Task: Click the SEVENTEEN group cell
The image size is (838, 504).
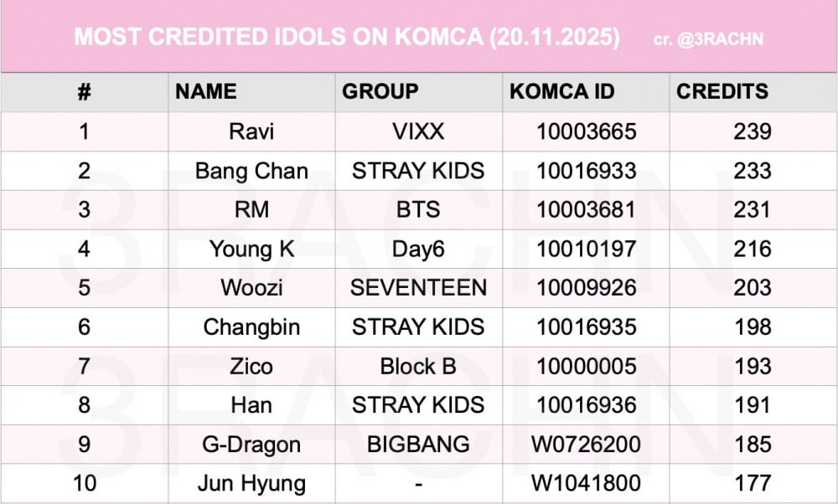Action: [417, 287]
